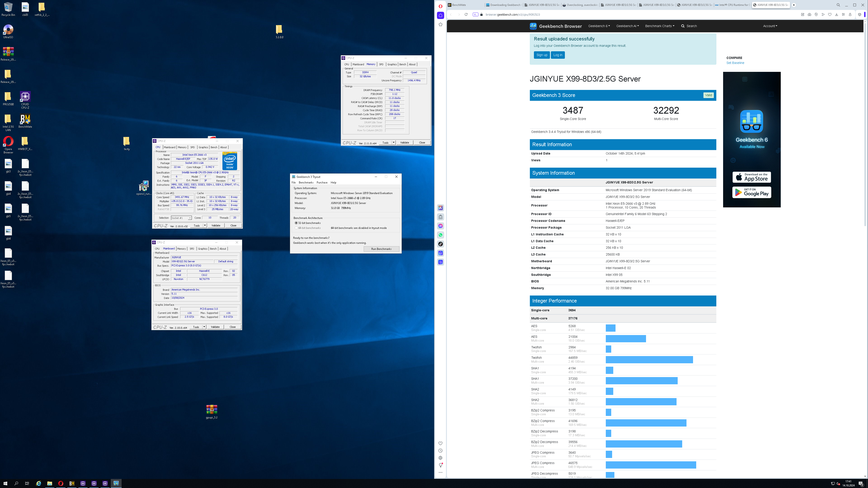Search tabs with magnifier icon
Viewport: 868px width, 488px height.
pos(838,5)
